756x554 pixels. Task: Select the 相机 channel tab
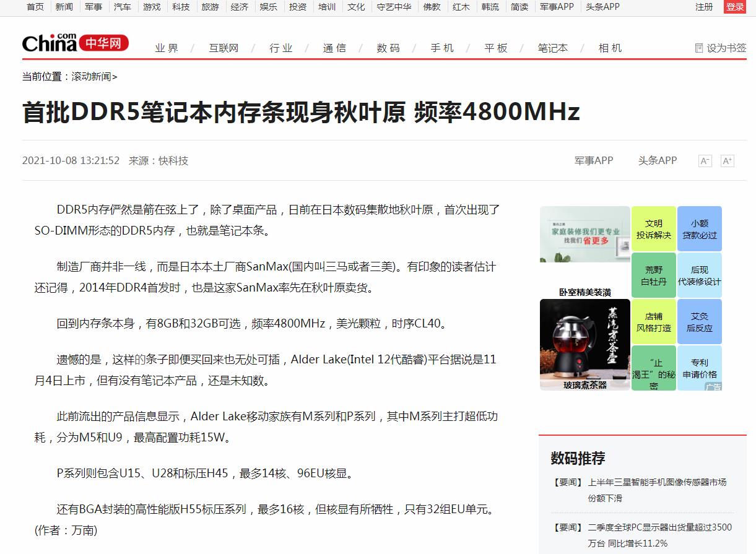(x=610, y=48)
